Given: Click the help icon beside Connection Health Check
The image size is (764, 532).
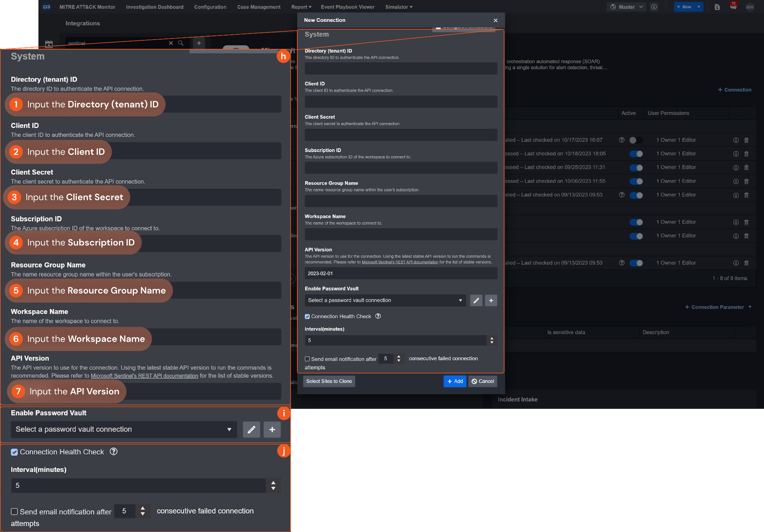Looking at the screenshot, I should 378,316.
